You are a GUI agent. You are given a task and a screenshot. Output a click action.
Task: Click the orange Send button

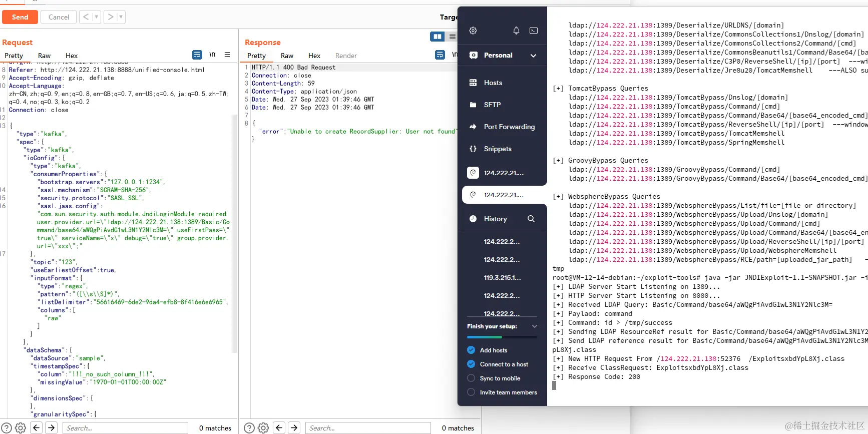tap(20, 17)
